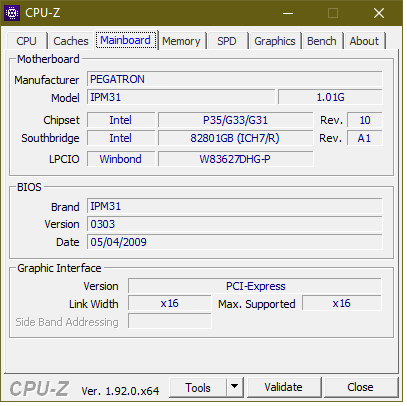Viewport: 407px width, 406px height.
Task: Click the Close button at bottom
Action: pos(360,387)
